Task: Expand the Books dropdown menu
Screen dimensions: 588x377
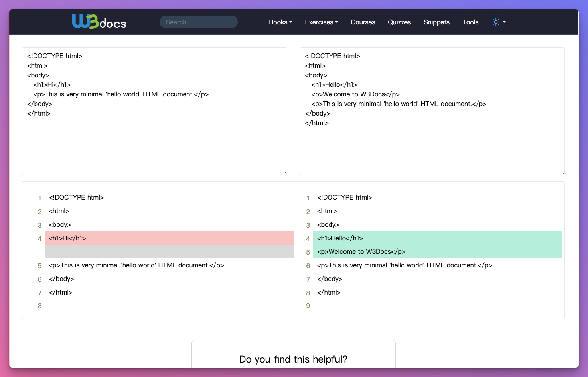Action: click(x=280, y=22)
